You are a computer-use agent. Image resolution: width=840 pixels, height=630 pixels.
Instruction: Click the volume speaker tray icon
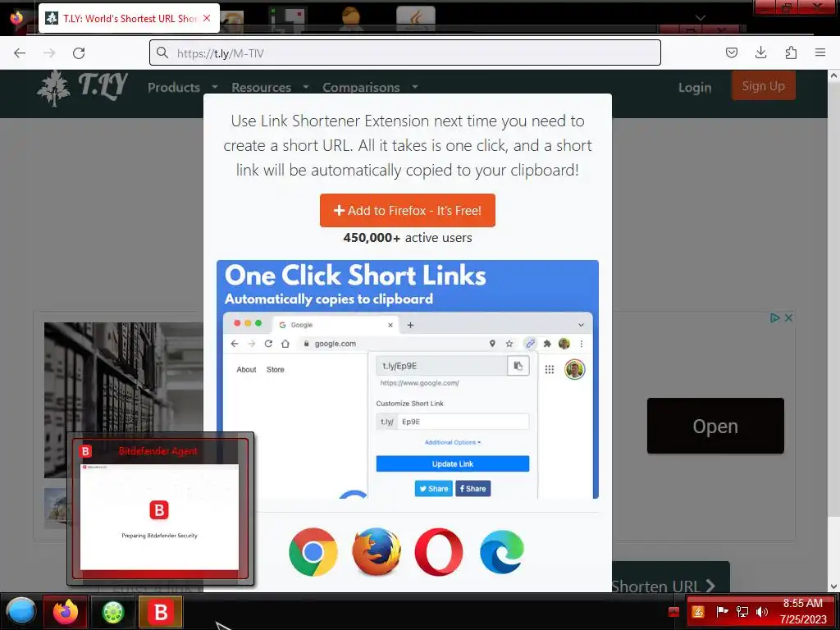pos(762,612)
